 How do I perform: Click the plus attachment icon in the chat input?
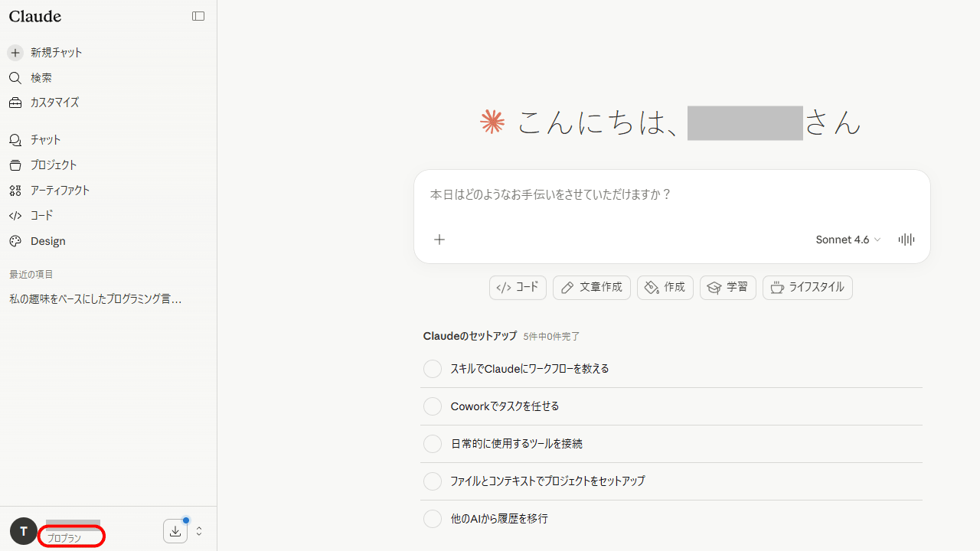point(439,240)
